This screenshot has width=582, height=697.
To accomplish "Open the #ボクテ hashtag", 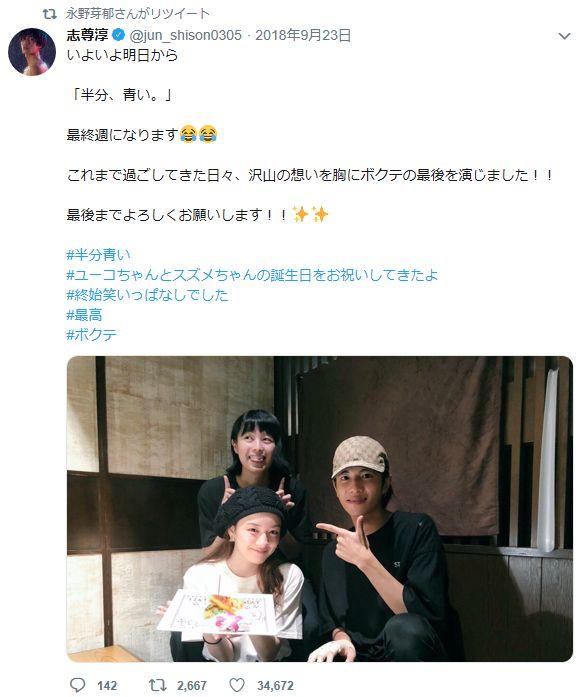I will 92,334.
